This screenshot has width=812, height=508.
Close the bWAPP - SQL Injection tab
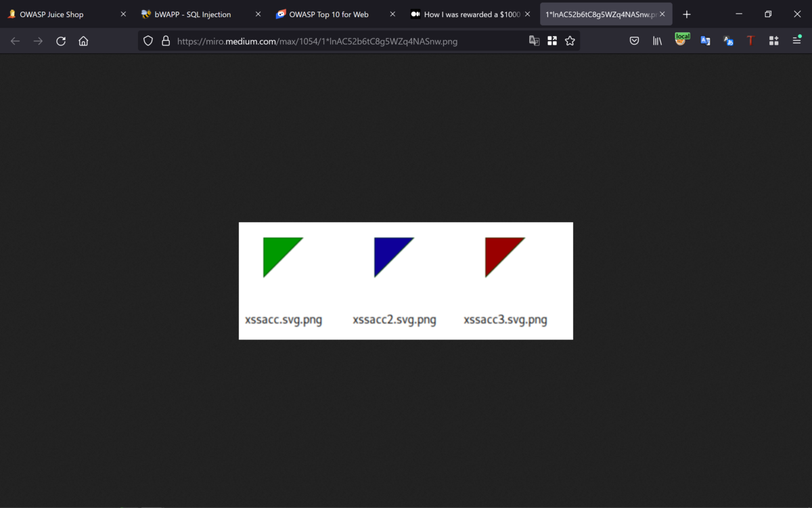258,14
